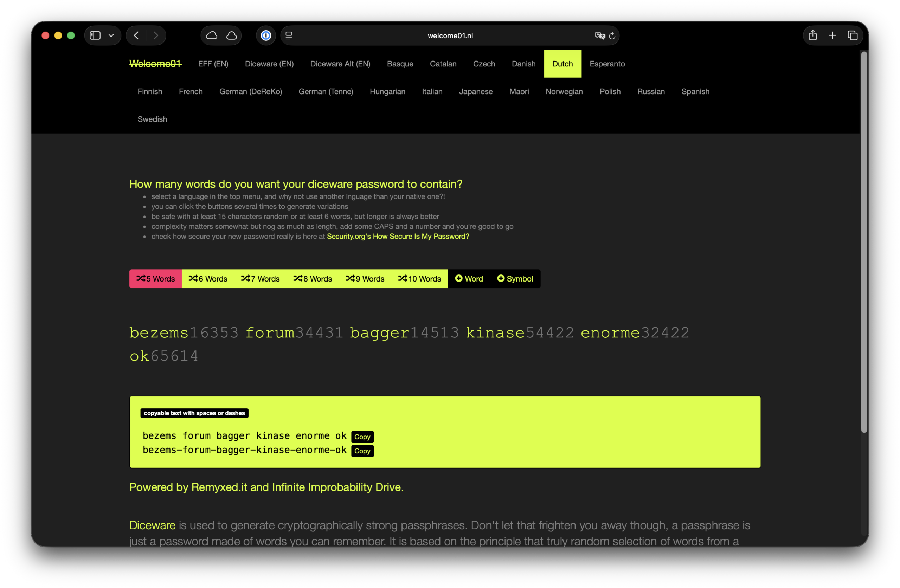Open a new tab with plus icon
The image size is (900, 588).
click(x=832, y=35)
